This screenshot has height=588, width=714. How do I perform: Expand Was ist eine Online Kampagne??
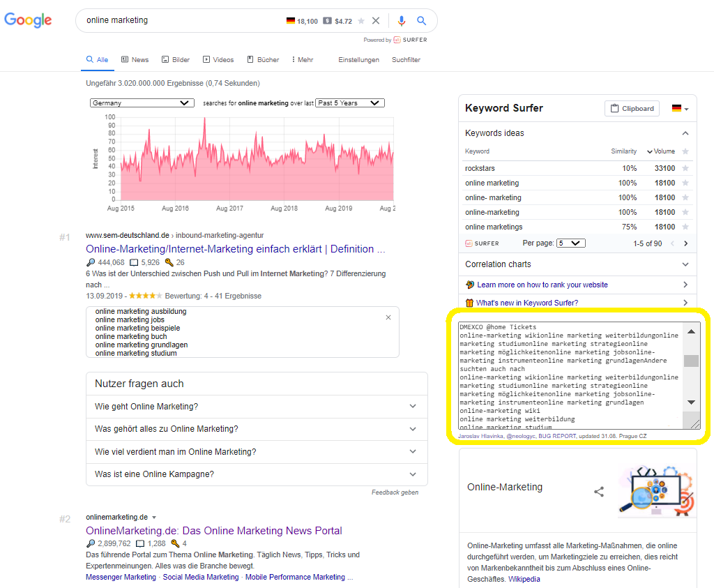click(257, 474)
